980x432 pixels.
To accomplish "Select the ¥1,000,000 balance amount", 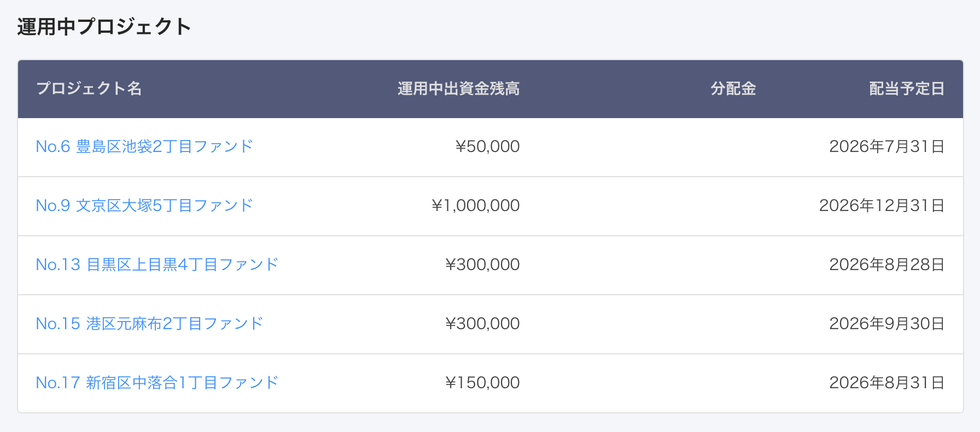I will click(476, 206).
